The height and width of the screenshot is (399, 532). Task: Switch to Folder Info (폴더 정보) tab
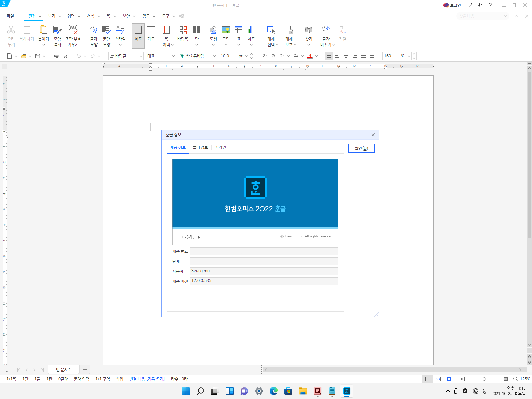pos(200,147)
